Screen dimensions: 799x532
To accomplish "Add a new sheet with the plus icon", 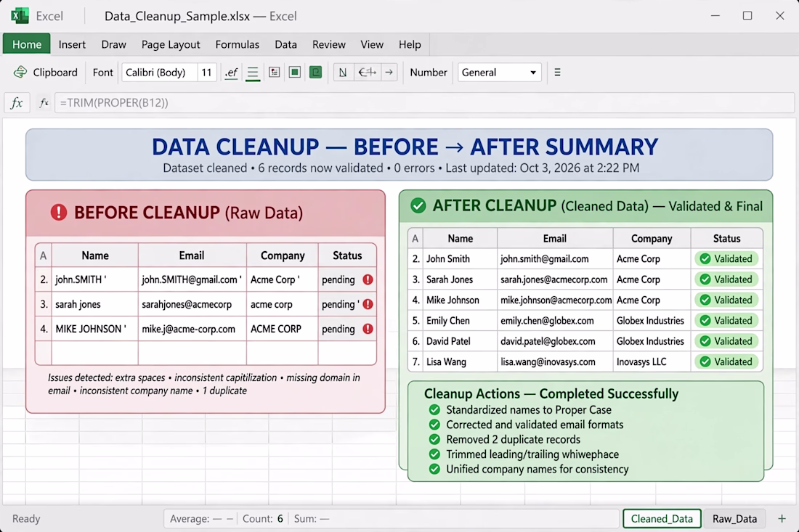I will [x=782, y=519].
